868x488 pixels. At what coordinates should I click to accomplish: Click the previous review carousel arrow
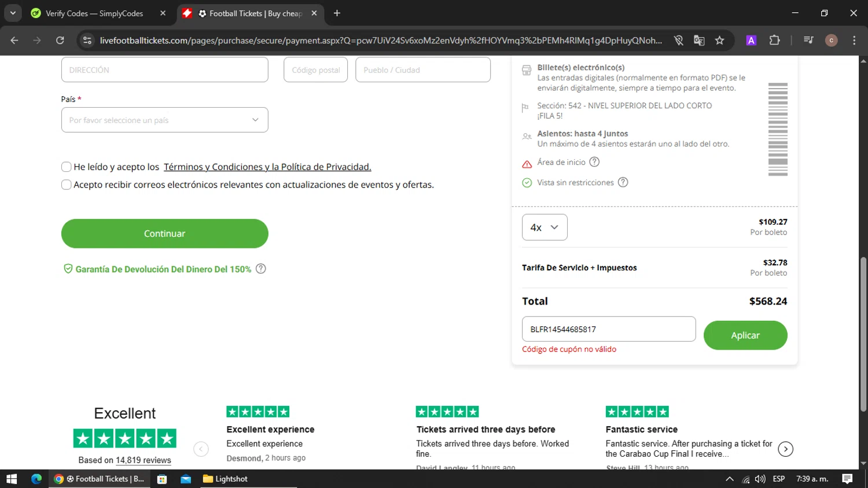[201, 449]
